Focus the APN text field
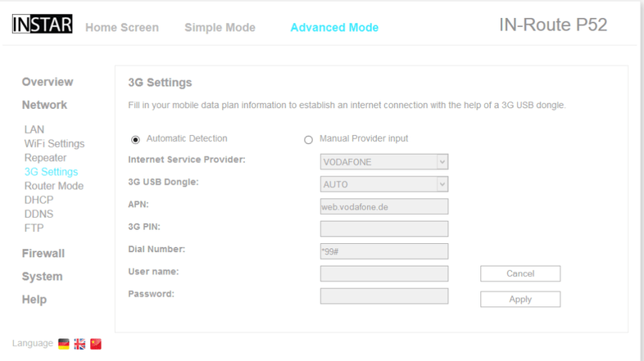This screenshot has height=361, width=644. coord(383,207)
